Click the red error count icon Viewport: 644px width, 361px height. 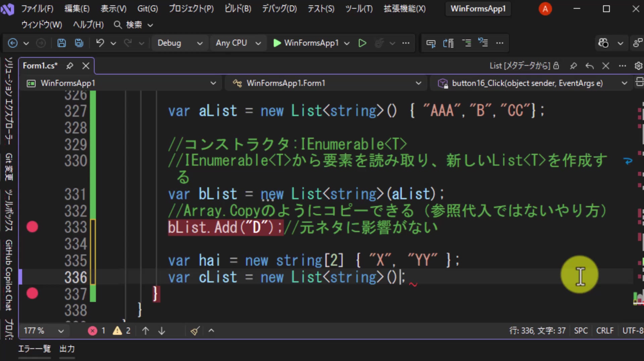click(x=93, y=331)
